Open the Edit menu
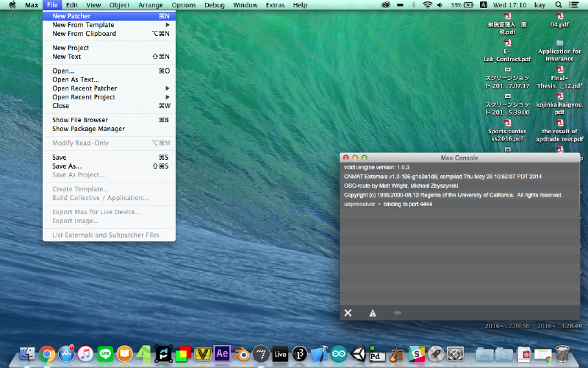Screen dimensions: 588x368 71,5
